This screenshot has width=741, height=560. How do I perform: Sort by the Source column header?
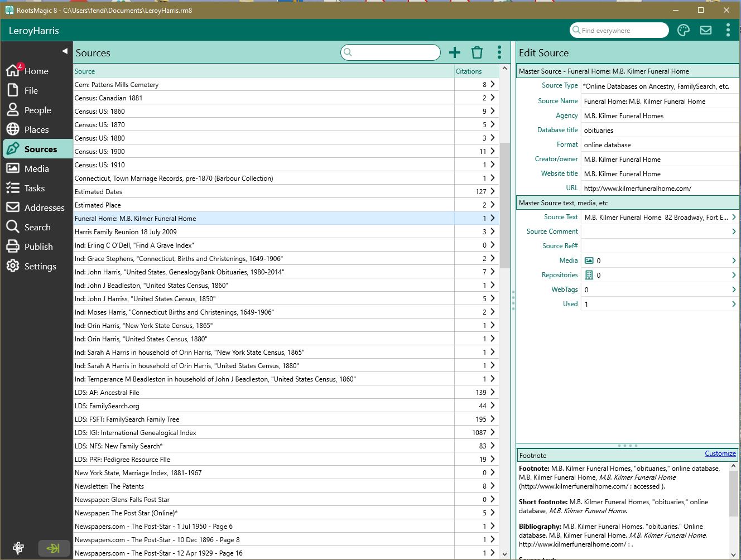[264, 71]
